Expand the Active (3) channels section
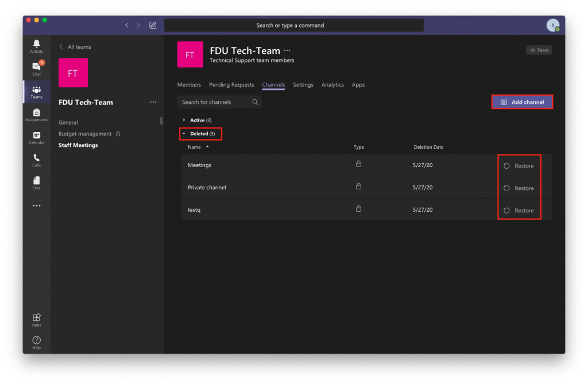This screenshot has width=588, height=384. (x=198, y=120)
